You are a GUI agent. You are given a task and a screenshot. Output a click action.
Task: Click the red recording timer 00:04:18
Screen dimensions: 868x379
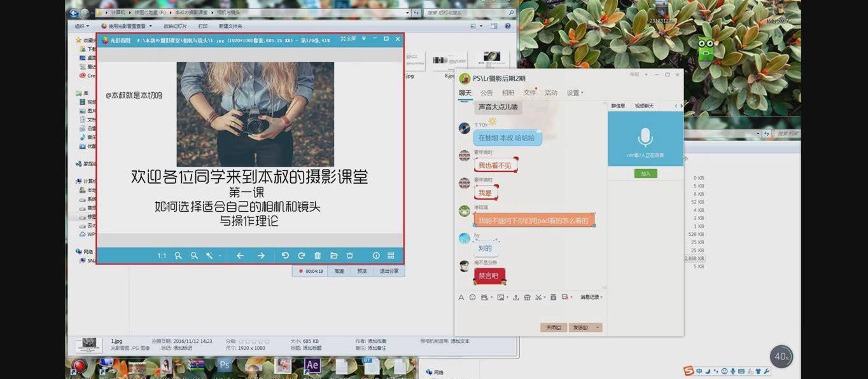pos(311,271)
